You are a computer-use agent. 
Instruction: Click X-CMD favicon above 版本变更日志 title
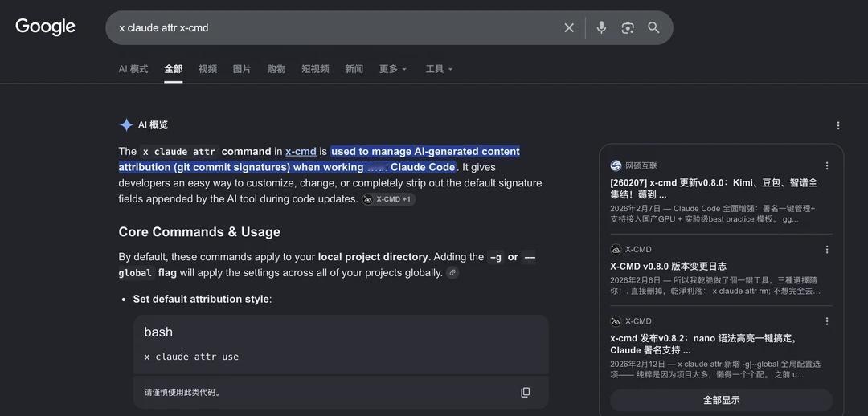[616, 250]
